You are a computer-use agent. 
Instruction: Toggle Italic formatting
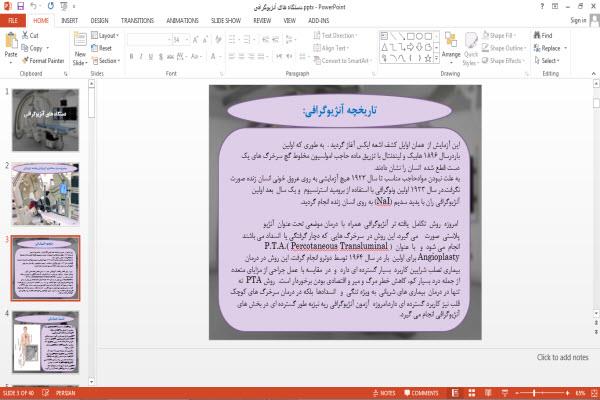[141, 57]
